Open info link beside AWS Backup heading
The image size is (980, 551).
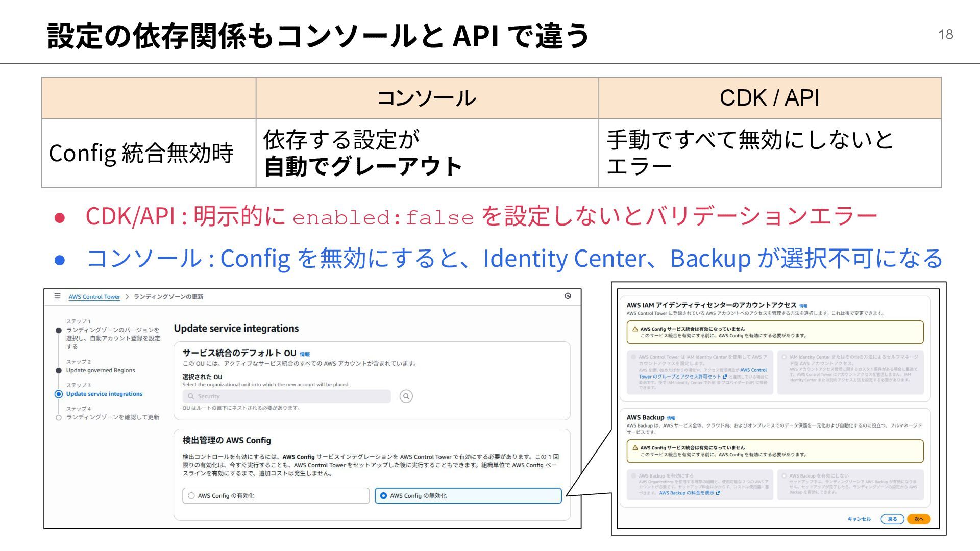[x=671, y=418]
